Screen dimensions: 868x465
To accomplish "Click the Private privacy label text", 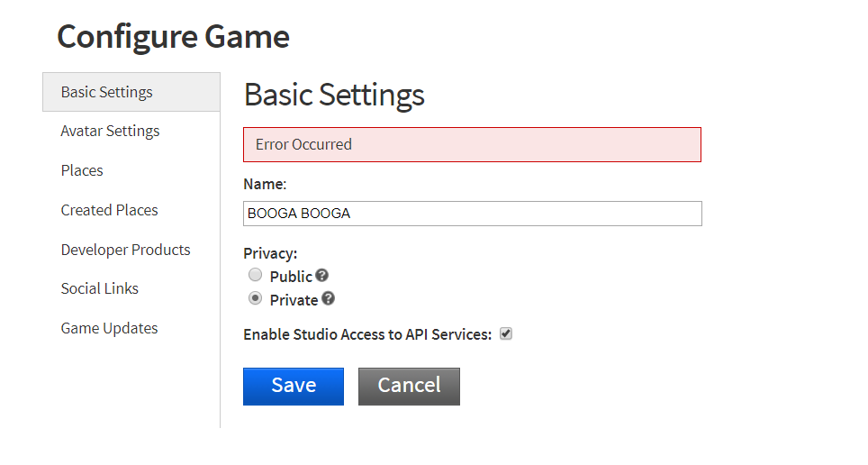I will click(x=294, y=300).
